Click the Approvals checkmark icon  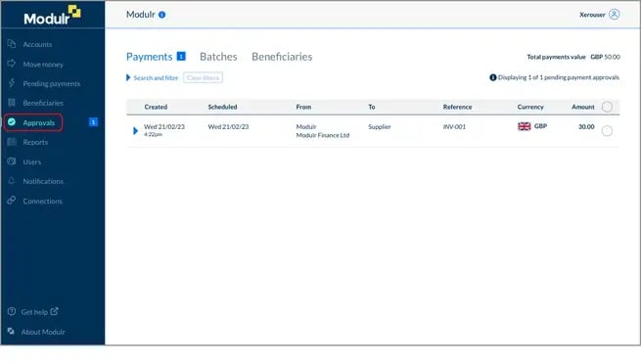[x=12, y=122]
